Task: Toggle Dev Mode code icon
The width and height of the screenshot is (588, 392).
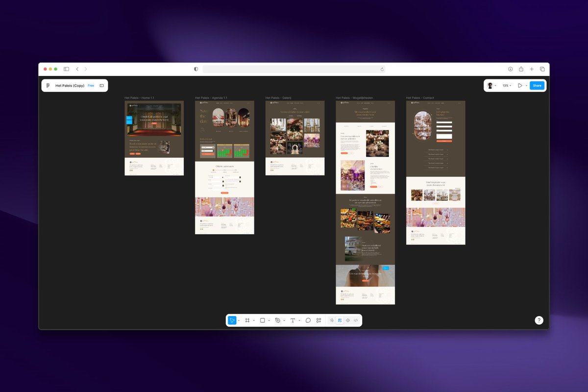Action: (x=356, y=320)
